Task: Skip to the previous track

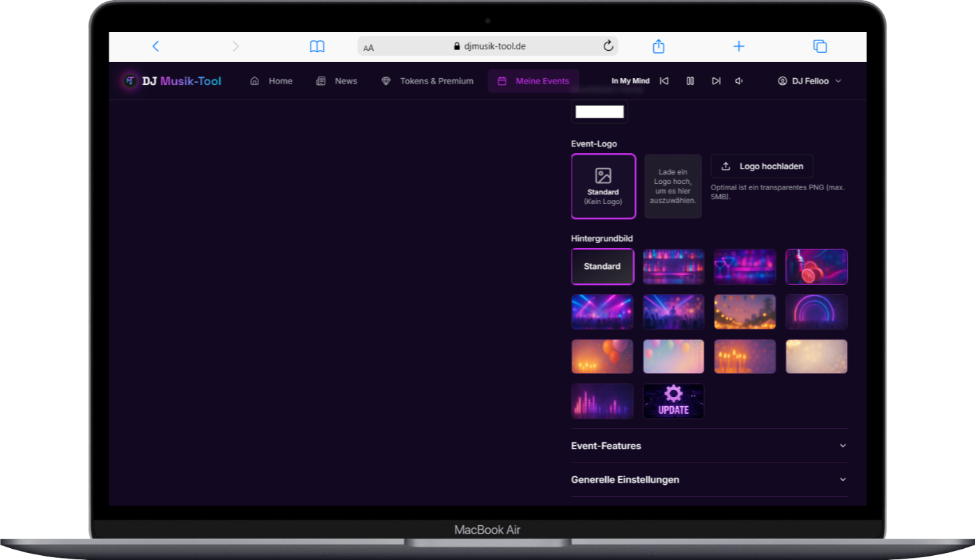Action: tap(664, 81)
